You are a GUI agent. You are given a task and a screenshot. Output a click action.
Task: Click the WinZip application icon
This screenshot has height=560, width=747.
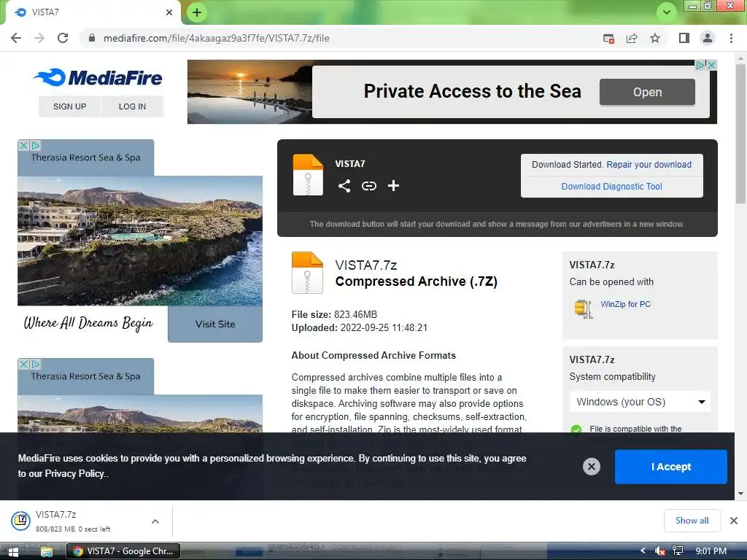click(x=583, y=308)
